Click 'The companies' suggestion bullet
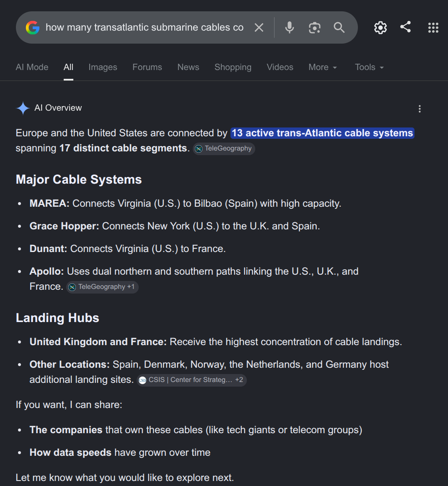 point(196,430)
